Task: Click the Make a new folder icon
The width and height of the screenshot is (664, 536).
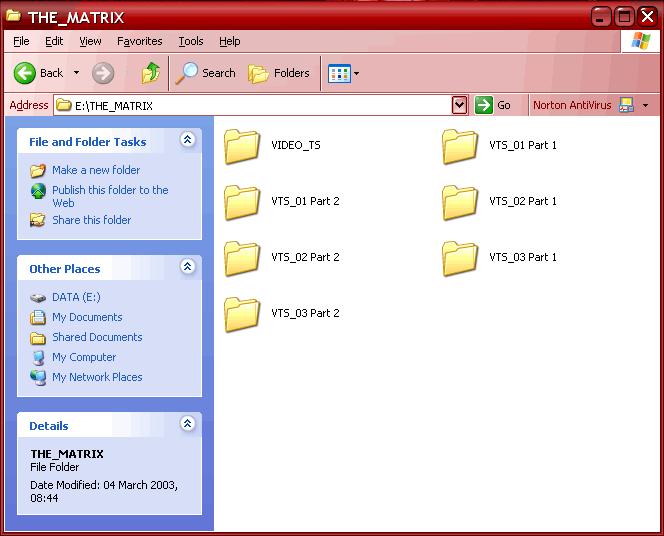Action: click(38, 171)
